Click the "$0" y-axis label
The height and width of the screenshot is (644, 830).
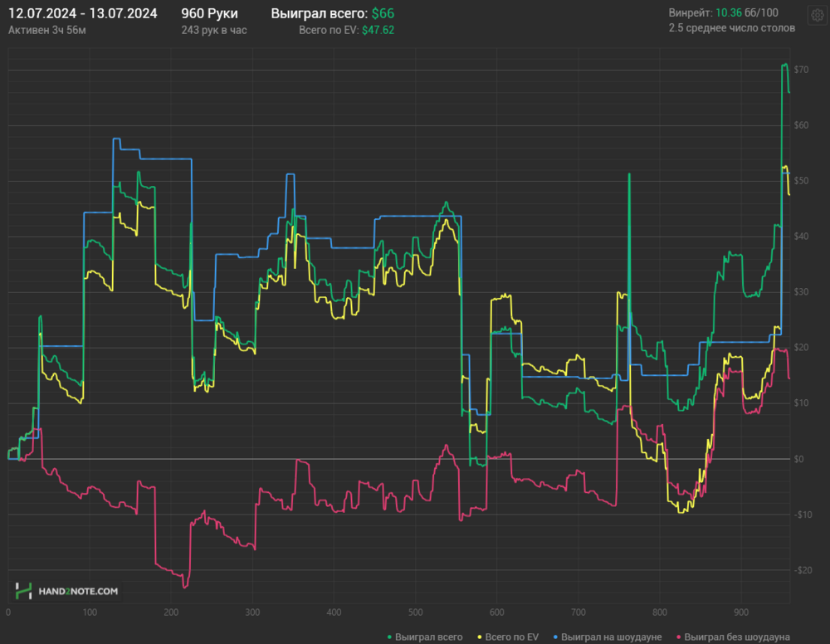pyautogui.click(x=798, y=459)
